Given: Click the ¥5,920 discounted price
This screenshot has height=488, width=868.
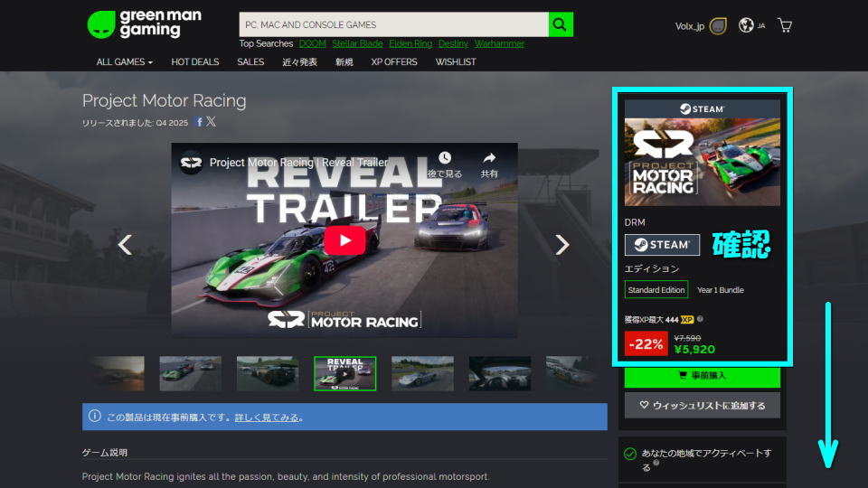Looking at the screenshot, I should [x=694, y=349].
